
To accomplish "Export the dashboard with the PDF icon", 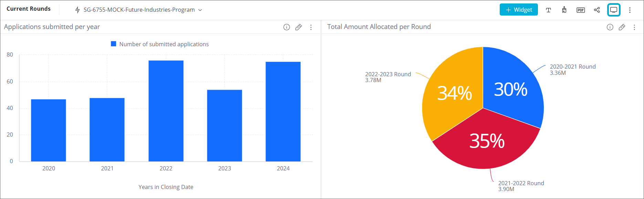I will [x=581, y=10].
